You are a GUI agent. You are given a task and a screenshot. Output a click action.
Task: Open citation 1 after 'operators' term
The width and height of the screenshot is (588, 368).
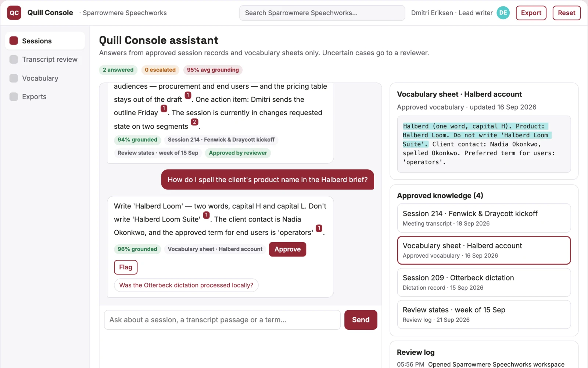coord(319,228)
